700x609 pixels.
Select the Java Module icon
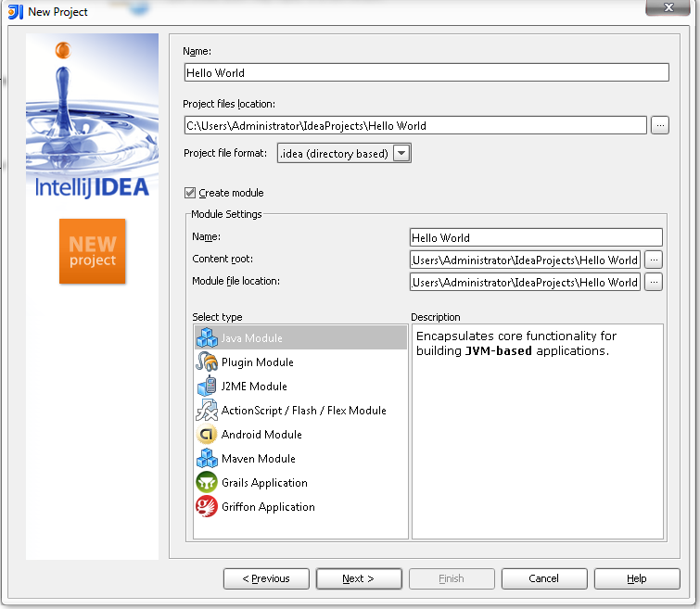207,337
